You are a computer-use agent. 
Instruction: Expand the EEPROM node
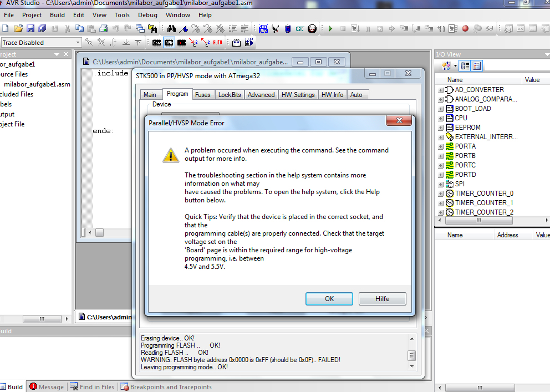pos(441,128)
